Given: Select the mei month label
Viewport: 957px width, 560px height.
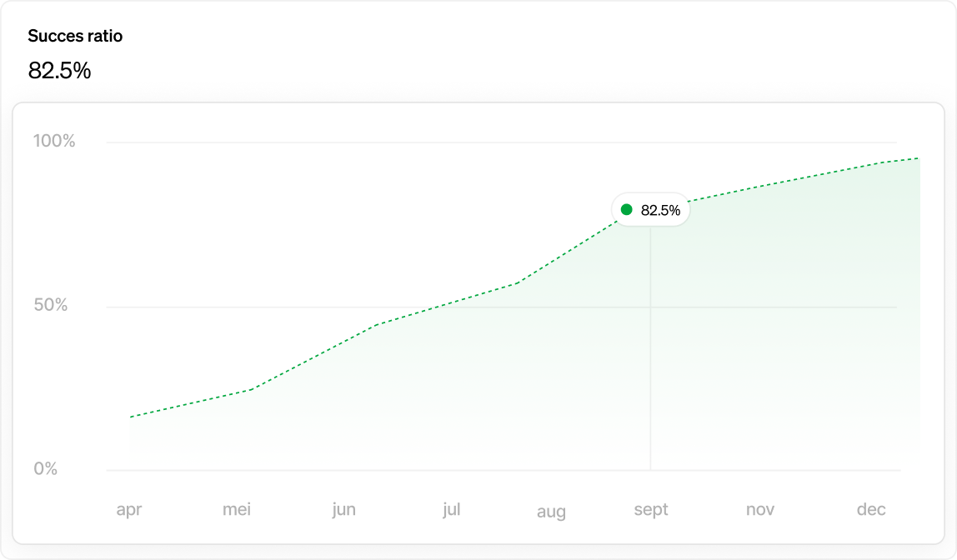Looking at the screenshot, I should click(x=237, y=509).
